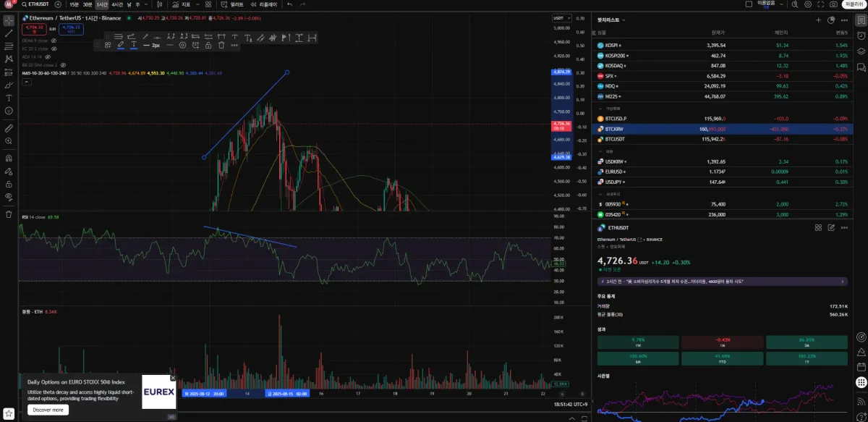Switch to the 4시간 timeframe
The height and width of the screenshot is (422, 868).
coord(117,4)
